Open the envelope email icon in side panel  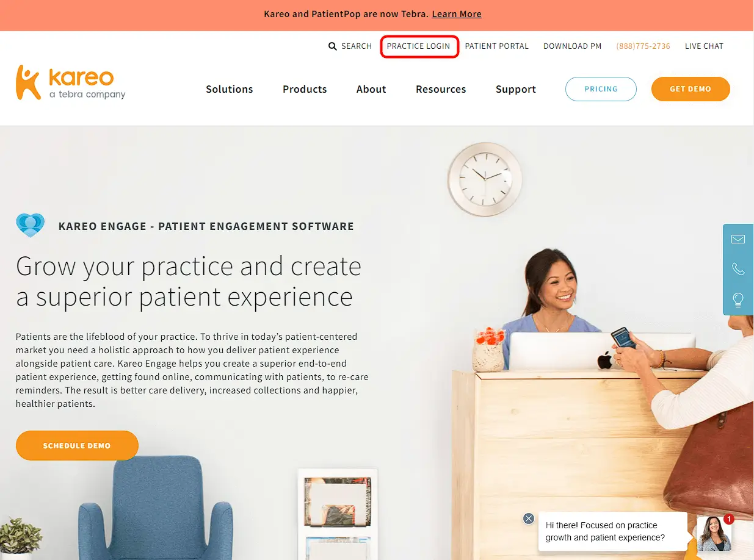tap(738, 239)
